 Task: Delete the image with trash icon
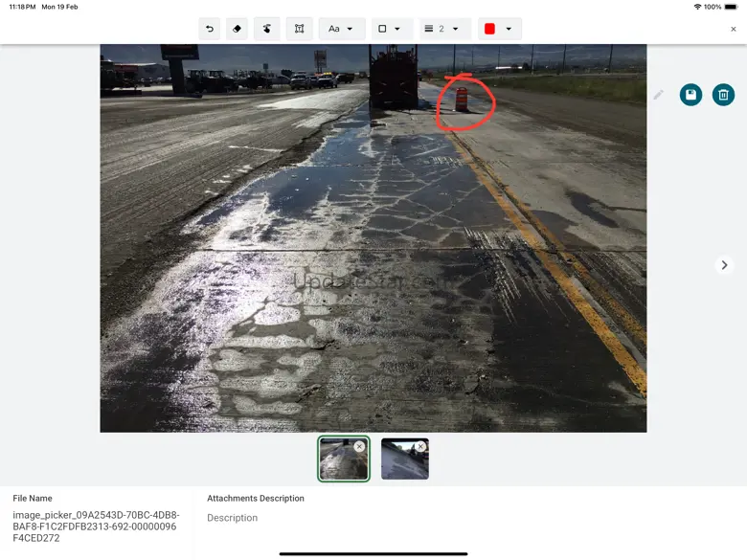pyautogui.click(x=723, y=95)
